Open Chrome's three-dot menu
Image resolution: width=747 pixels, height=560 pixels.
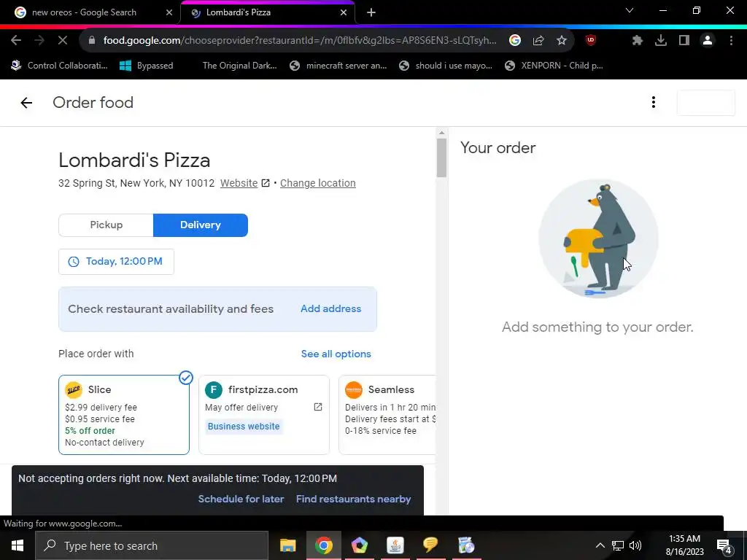(x=731, y=41)
